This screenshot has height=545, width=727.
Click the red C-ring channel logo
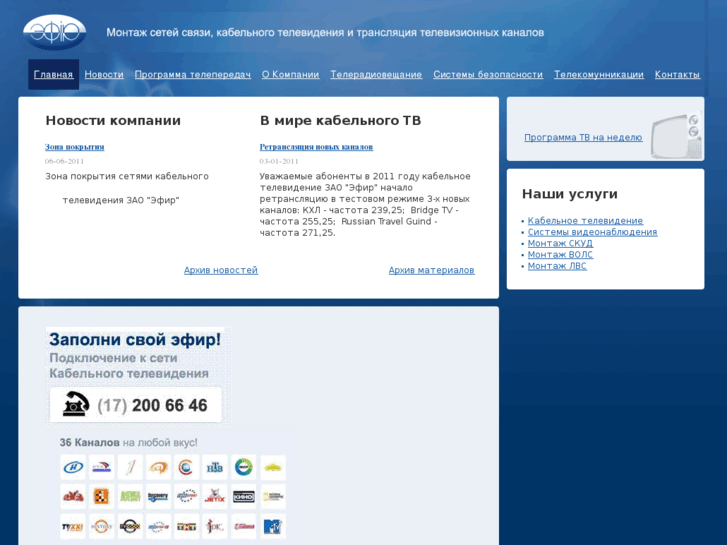(186, 467)
